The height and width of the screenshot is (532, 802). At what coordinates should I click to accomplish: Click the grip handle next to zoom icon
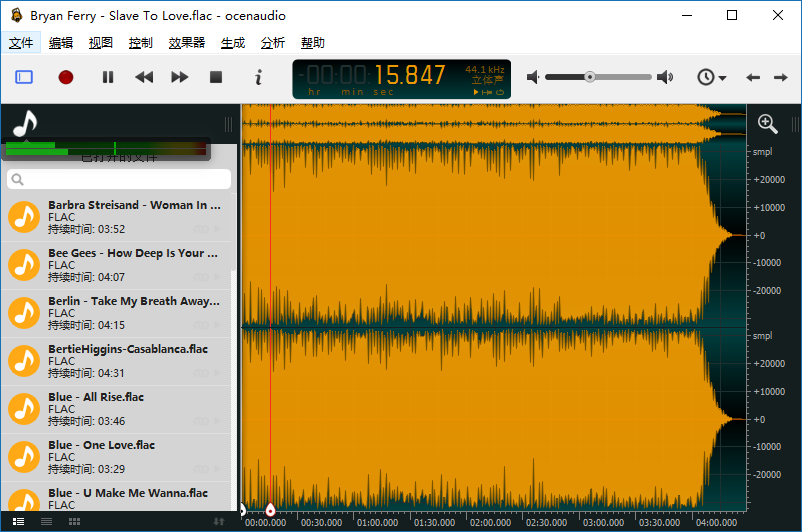pos(794,124)
